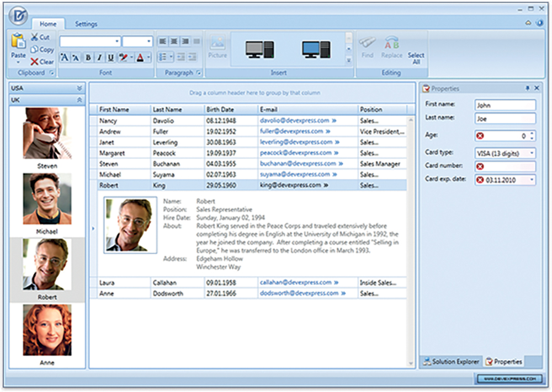Insert the blue-screen computer gallery item

(x=316, y=50)
